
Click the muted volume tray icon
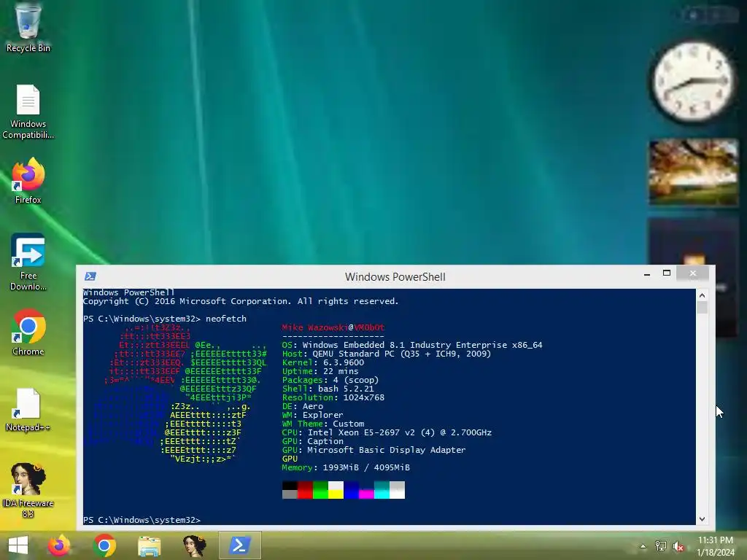coord(678,546)
